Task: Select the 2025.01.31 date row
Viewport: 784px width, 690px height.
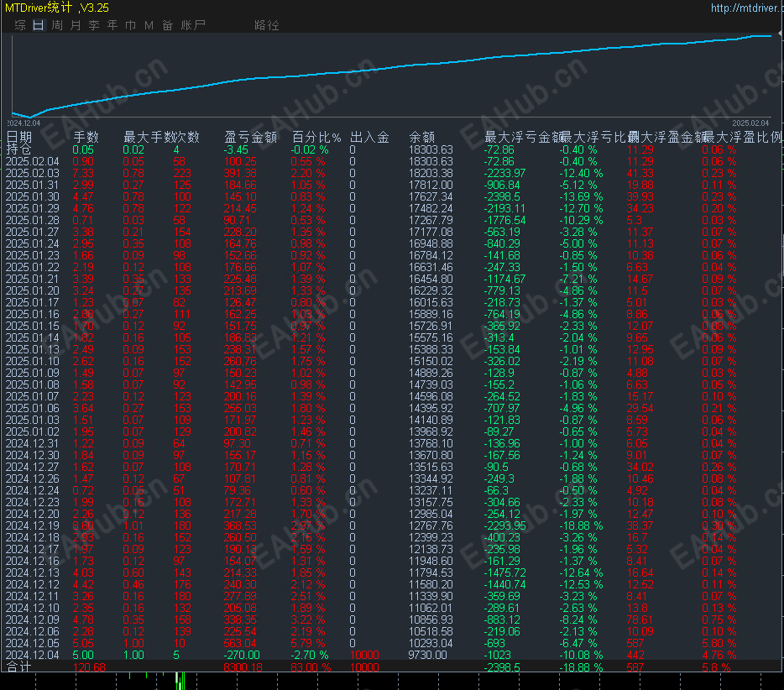Action: pos(33,185)
